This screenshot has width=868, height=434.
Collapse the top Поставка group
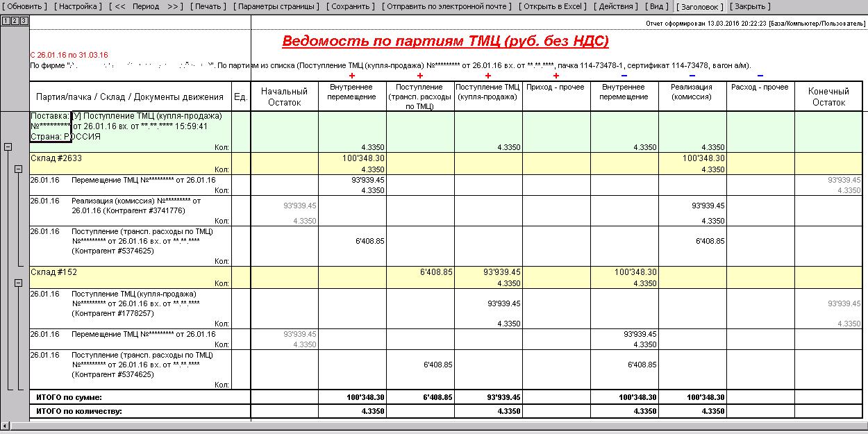8,147
